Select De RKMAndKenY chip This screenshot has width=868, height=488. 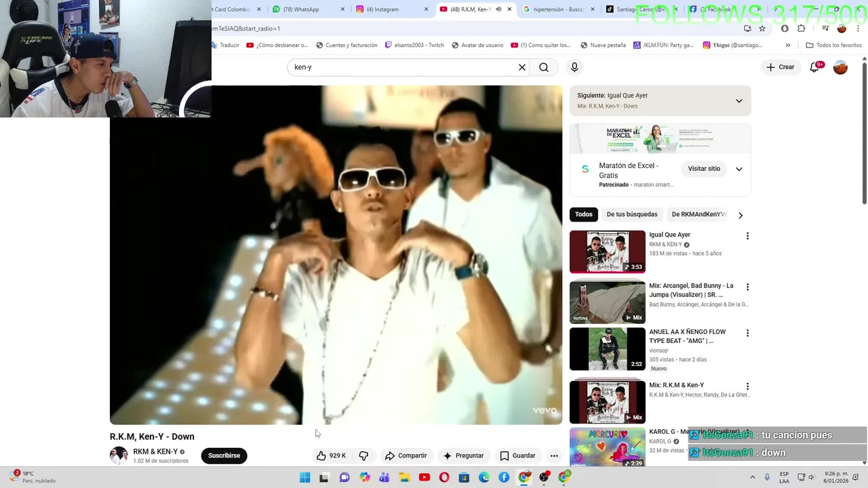tap(698, 214)
